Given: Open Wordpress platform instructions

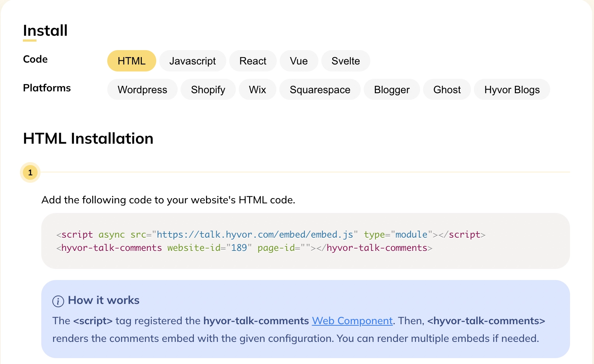Looking at the screenshot, I should [142, 90].
